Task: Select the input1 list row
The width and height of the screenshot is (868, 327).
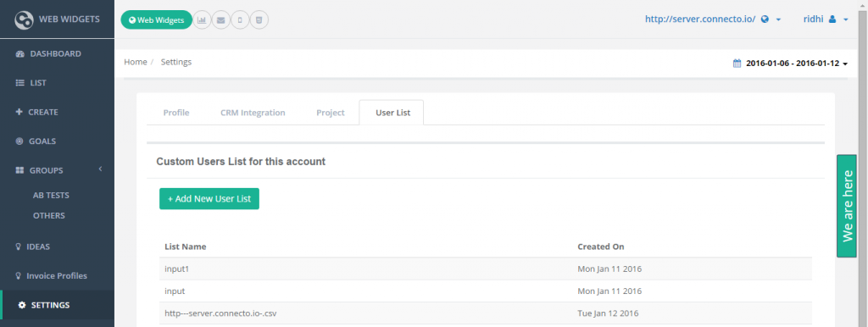Action: point(486,269)
